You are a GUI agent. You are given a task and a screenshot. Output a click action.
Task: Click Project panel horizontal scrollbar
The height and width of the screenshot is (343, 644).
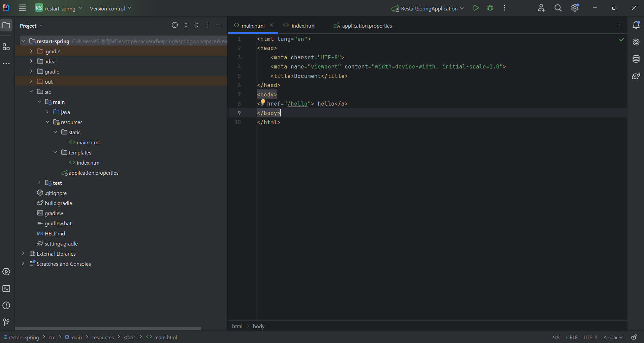108,328
